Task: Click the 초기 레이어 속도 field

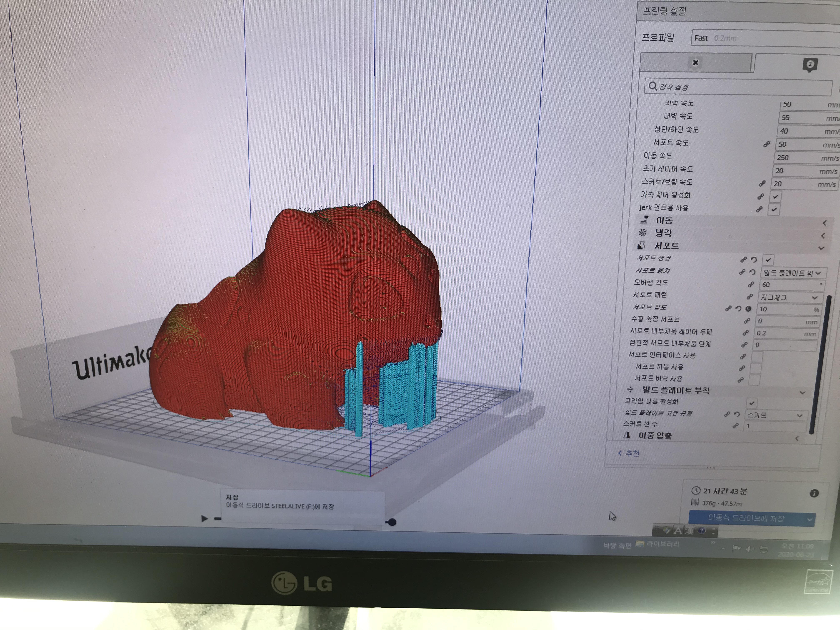Action: (x=806, y=171)
